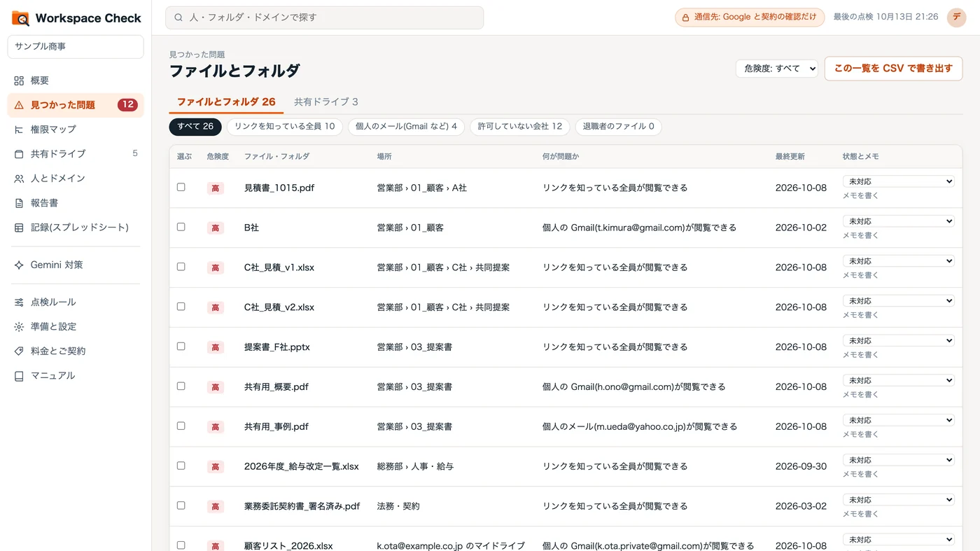Check the box for 提案書_F社.pptx
The width and height of the screenshot is (980, 551).
click(181, 347)
